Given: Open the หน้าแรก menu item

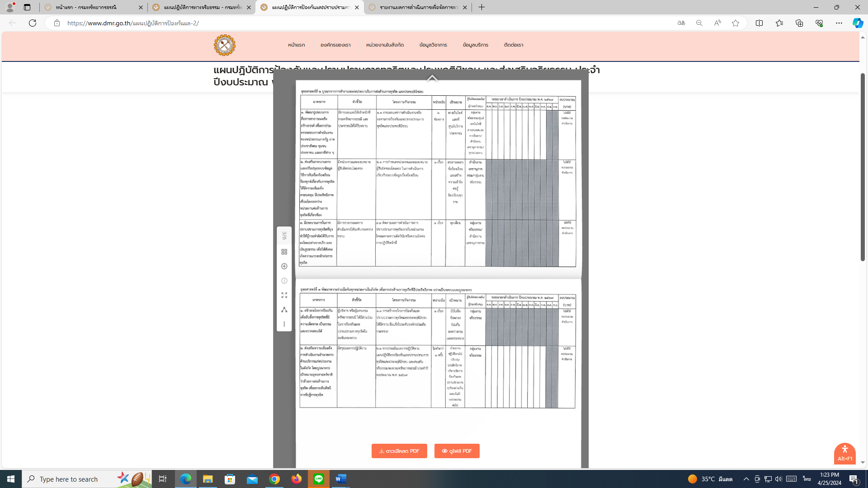Looking at the screenshot, I should coord(296,45).
